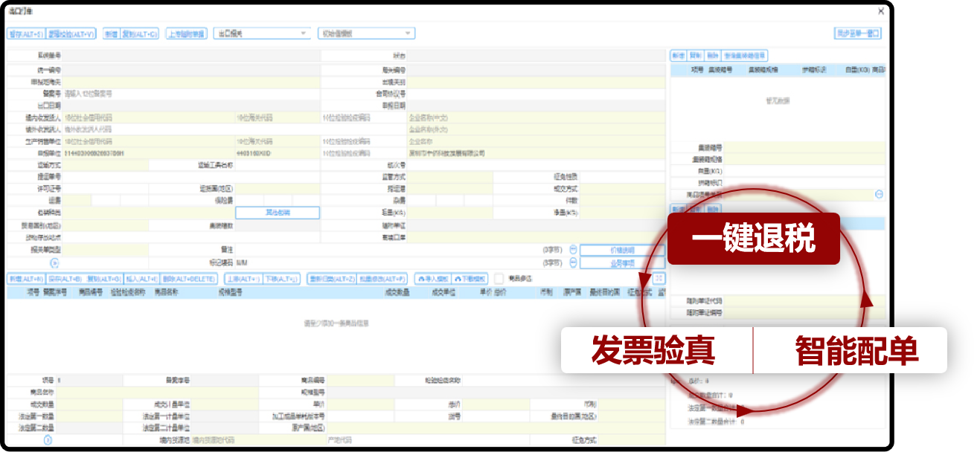980x452 pixels.
Task: Click the 一键退税 red label
Action: point(753,239)
